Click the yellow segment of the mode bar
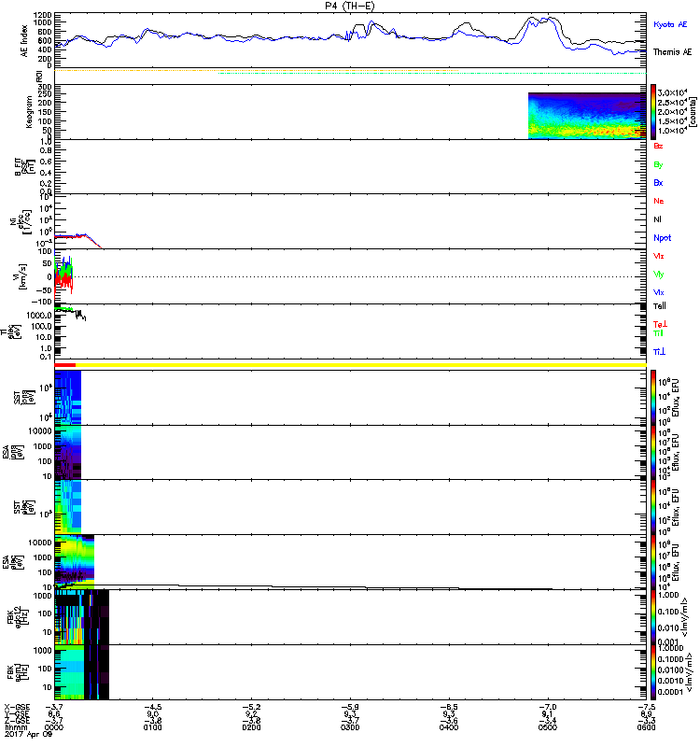This screenshot has width=700, height=747. 360,365
